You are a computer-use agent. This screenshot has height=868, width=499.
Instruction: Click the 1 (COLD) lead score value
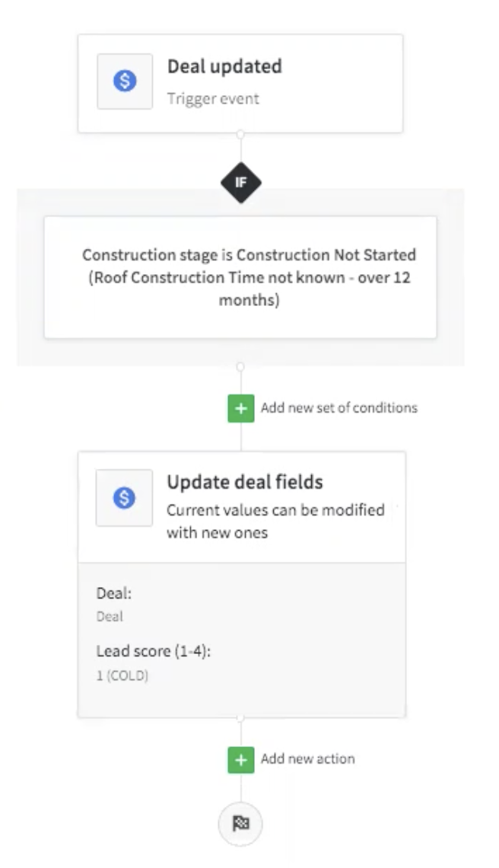point(122,675)
